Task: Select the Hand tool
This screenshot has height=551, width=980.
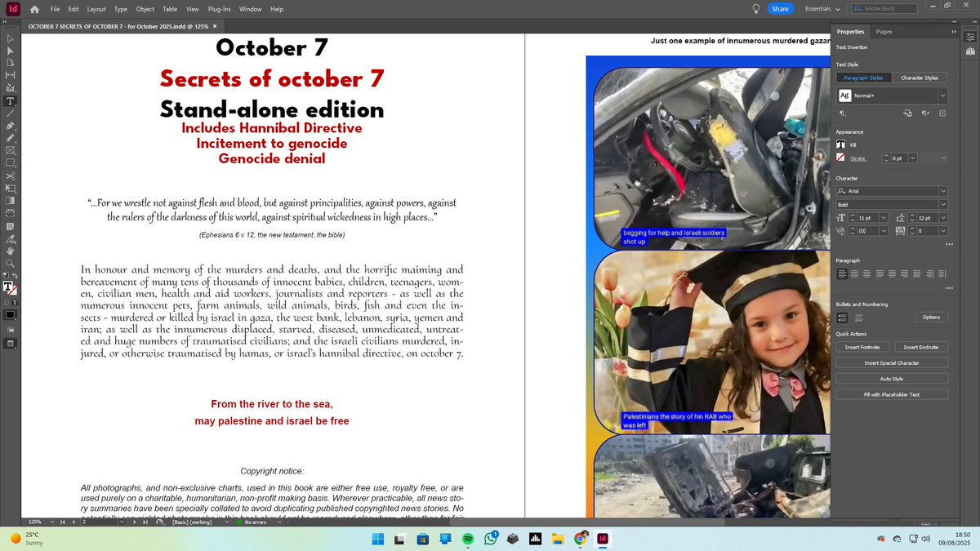Action: [10, 251]
